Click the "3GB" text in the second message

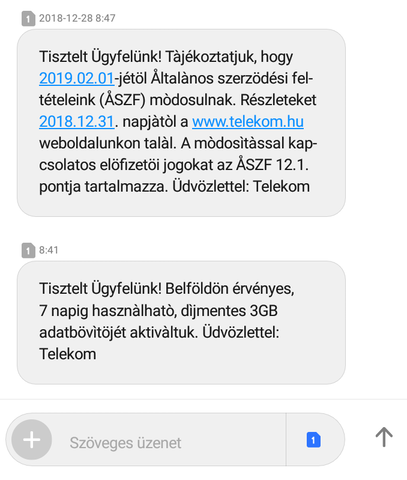click(263, 311)
